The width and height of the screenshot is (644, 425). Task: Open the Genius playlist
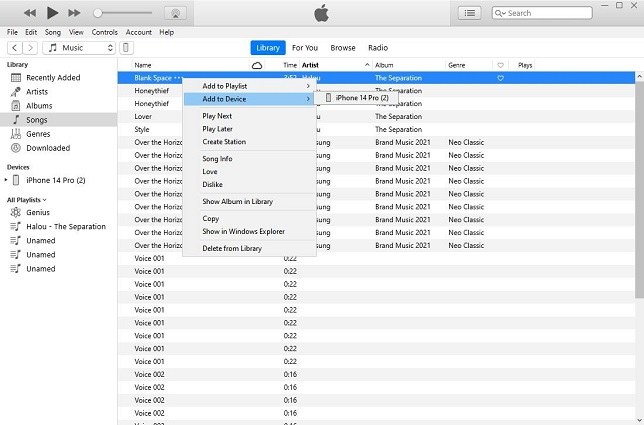click(x=58, y=212)
